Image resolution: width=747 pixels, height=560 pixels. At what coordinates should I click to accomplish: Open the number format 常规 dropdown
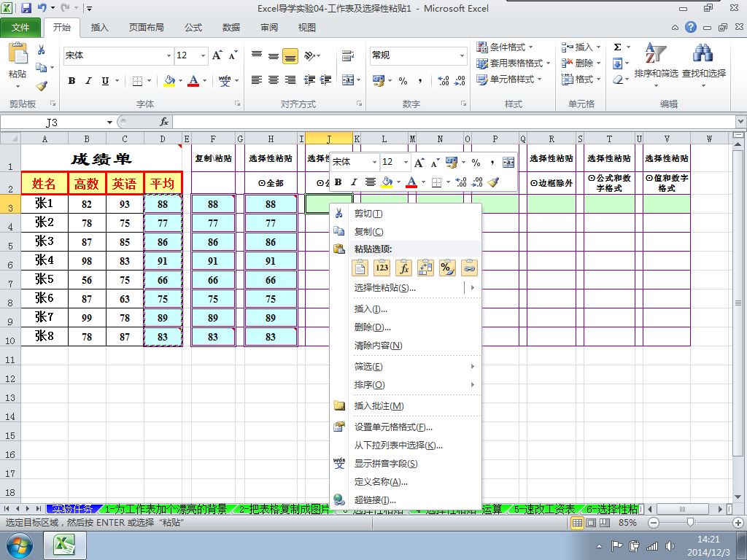coord(462,55)
